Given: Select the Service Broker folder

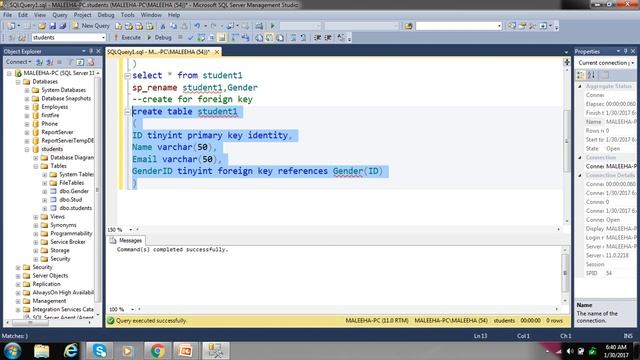Looking at the screenshot, I should (x=68, y=242).
